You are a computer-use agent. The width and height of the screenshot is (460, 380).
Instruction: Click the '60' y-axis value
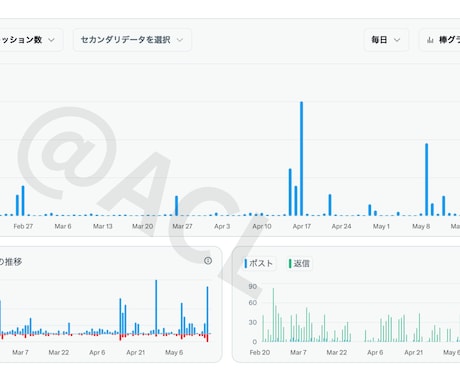point(253,303)
